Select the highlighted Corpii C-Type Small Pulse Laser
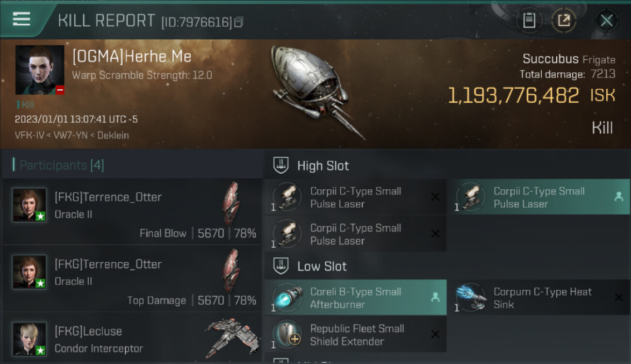631x364 pixels. [539, 197]
